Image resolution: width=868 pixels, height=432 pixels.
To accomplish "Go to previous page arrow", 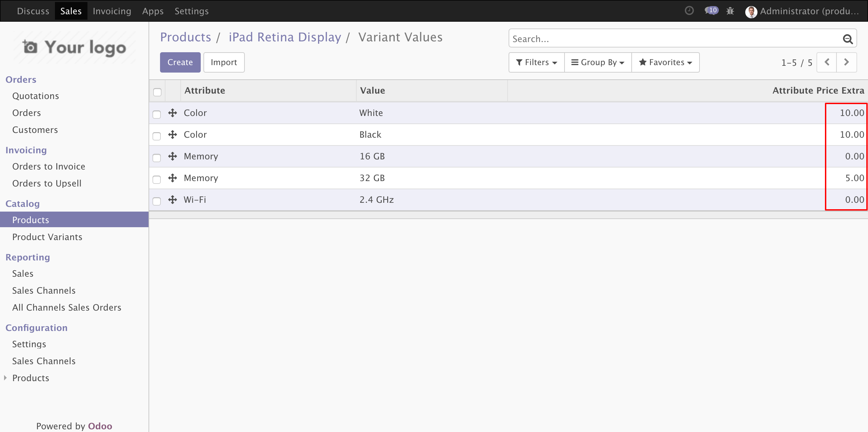I will coord(827,62).
